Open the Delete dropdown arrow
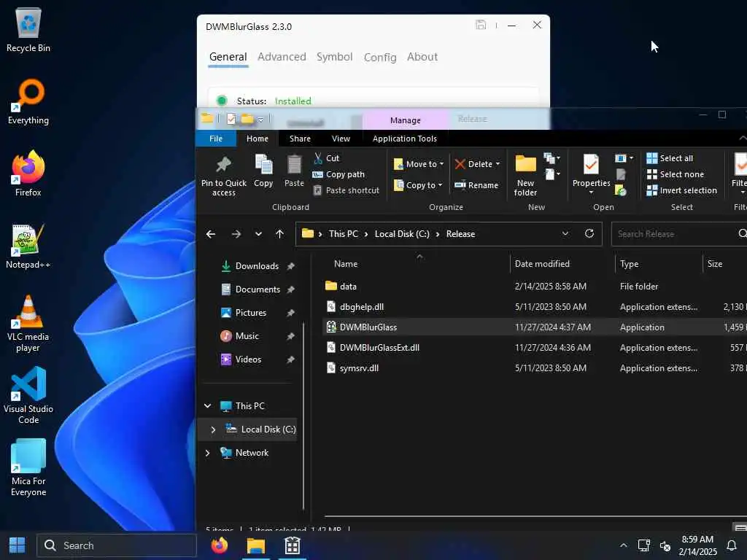747x560 pixels. tap(498, 164)
